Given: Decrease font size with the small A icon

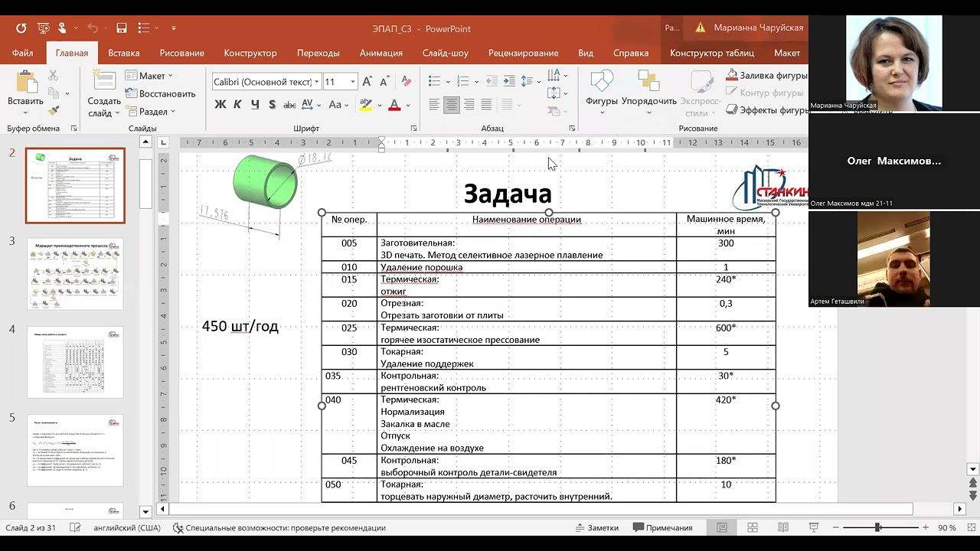Looking at the screenshot, I should pyautogui.click(x=385, y=82).
